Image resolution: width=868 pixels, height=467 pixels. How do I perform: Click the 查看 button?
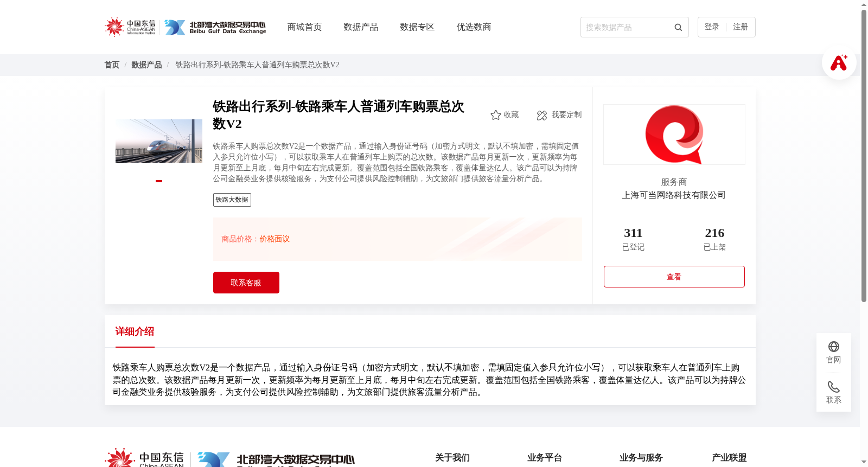[674, 277]
